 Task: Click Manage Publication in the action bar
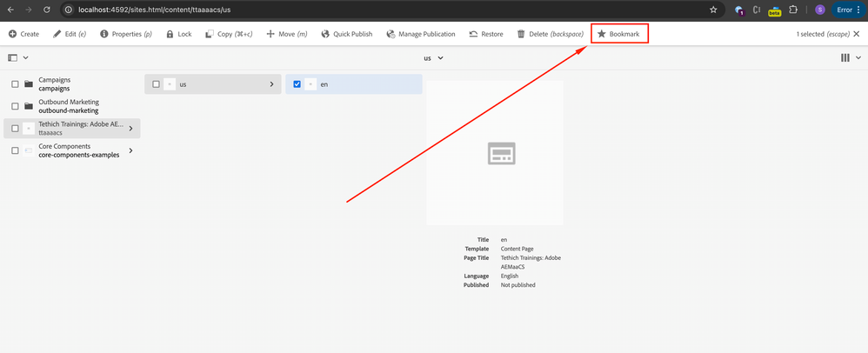tap(421, 34)
